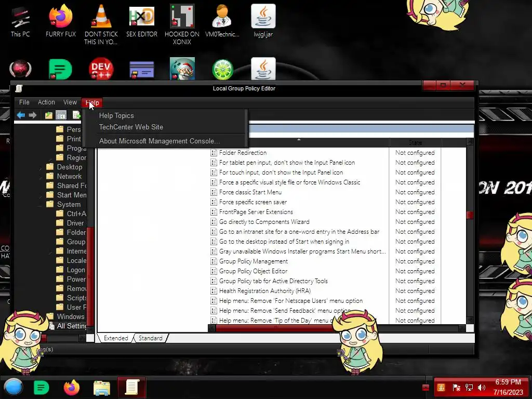Open the View menu
This screenshot has height=399, width=532.
[x=70, y=102]
